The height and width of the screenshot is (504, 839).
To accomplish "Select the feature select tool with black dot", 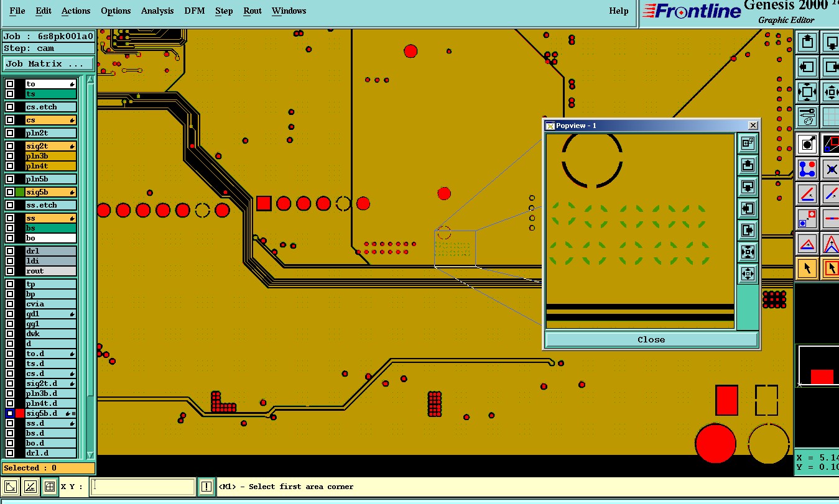I will 807,144.
